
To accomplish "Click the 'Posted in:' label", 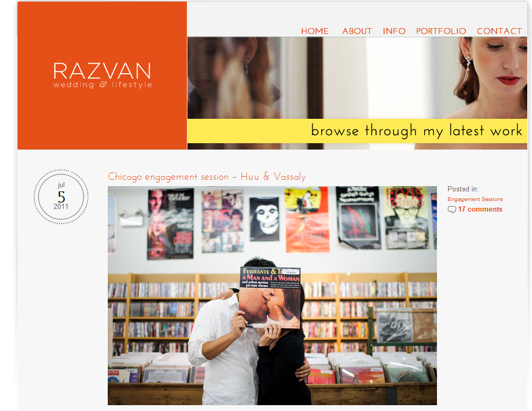I will pyautogui.click(x=463, y=189).
